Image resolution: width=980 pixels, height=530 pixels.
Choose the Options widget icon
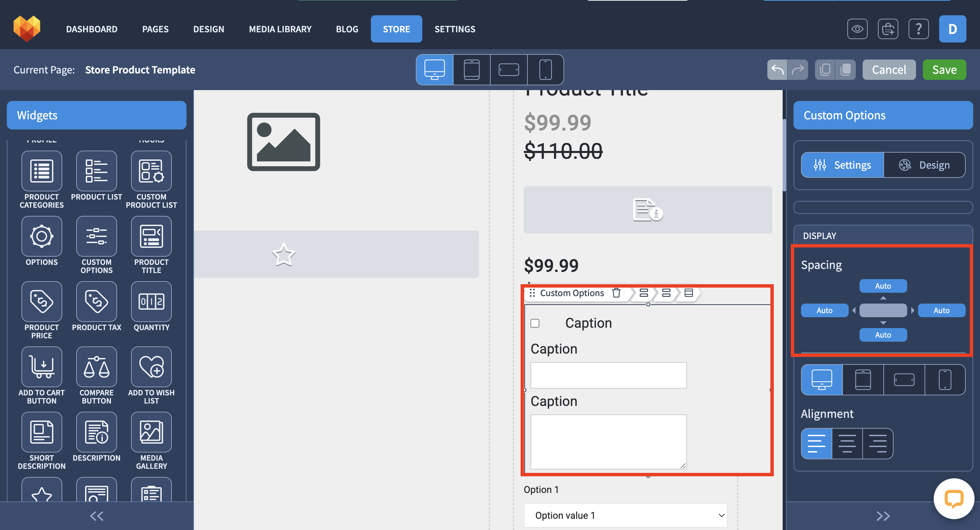42,237
